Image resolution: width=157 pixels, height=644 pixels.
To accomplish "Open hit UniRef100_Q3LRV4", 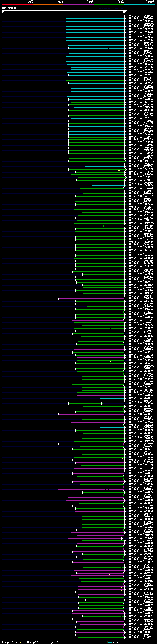I will click(x=141, y=21).
